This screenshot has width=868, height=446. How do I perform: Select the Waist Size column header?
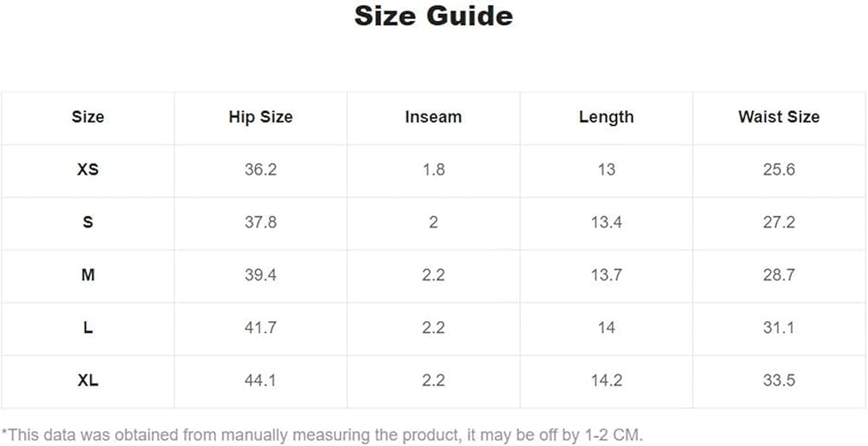[779, 117]
